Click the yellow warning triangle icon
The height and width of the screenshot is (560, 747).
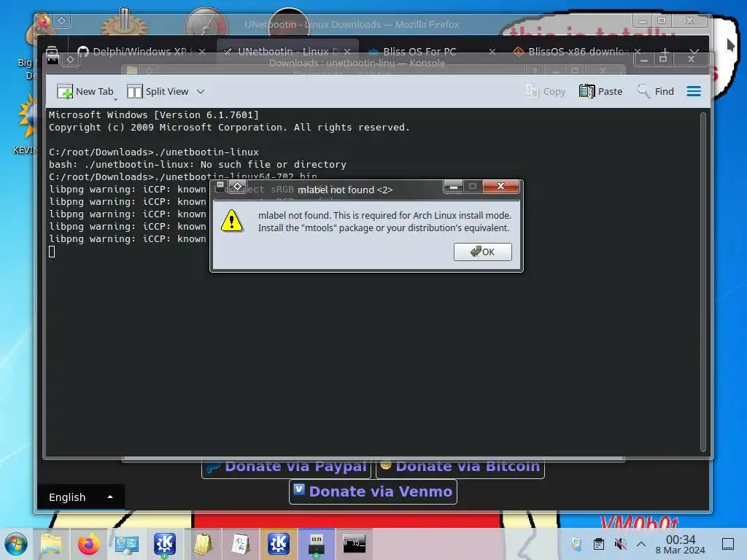click(x=232, y=220)
